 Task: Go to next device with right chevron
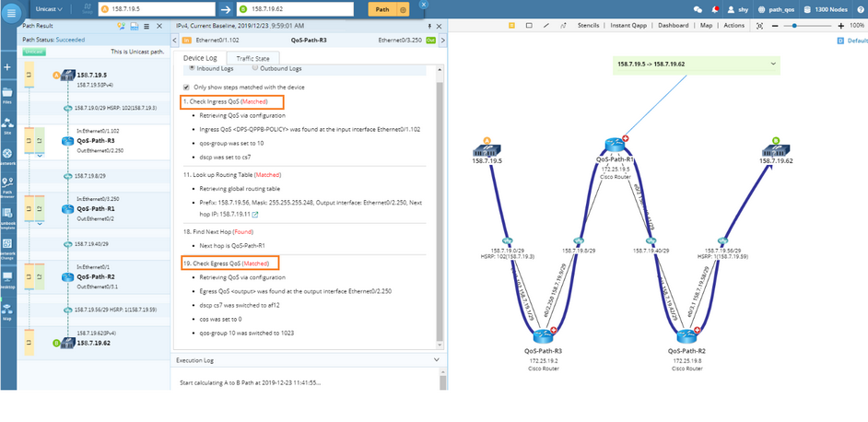point(443,41)
